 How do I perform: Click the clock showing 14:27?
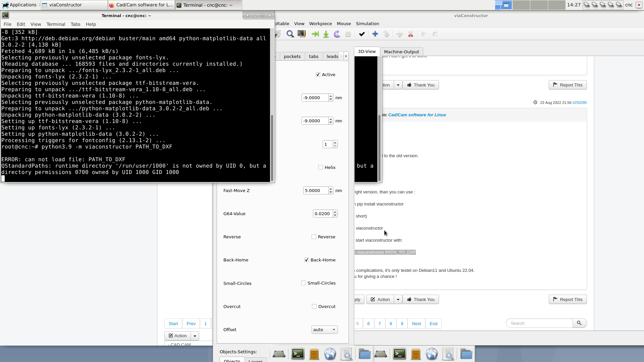[x=574, y=5]
